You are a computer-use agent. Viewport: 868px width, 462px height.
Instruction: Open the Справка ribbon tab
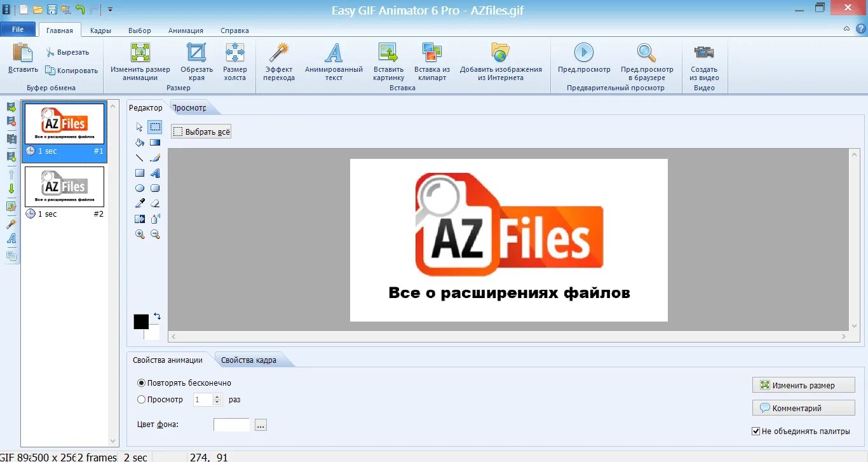tap(234, 31)
